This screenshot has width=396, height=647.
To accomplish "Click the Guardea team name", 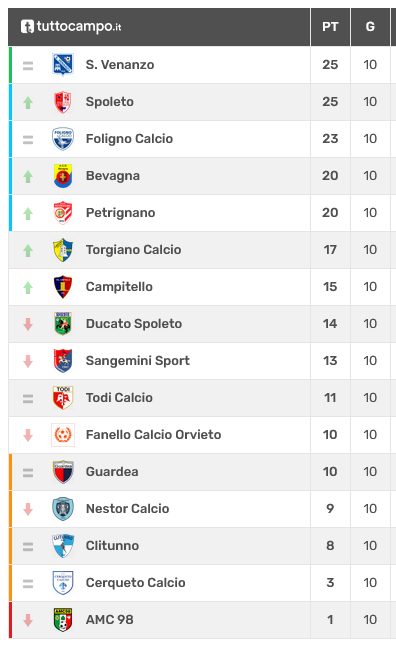I will tap(112, 471).
